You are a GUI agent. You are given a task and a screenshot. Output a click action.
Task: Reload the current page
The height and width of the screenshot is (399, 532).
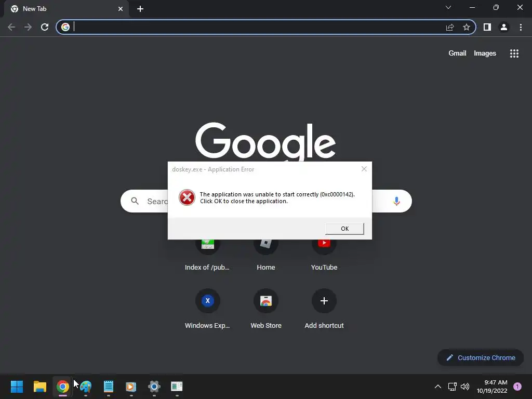coord(45,27)
